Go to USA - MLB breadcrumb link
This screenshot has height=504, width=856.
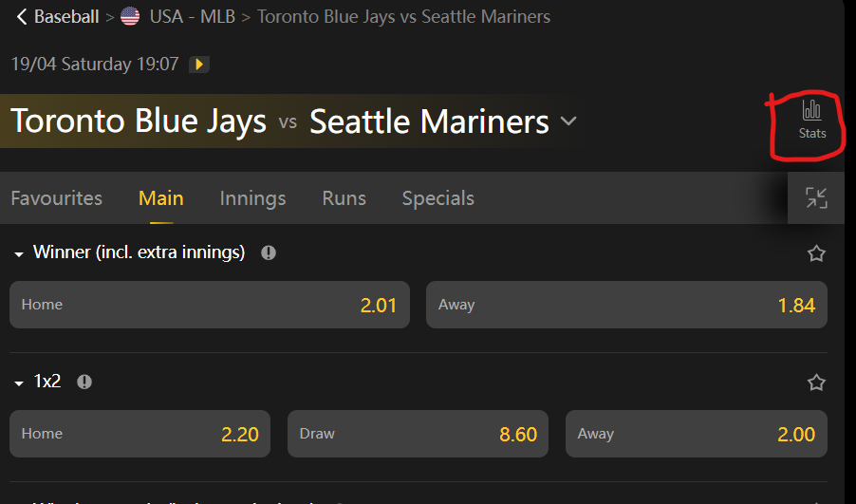pyautogui.click(x=193, y=17)
